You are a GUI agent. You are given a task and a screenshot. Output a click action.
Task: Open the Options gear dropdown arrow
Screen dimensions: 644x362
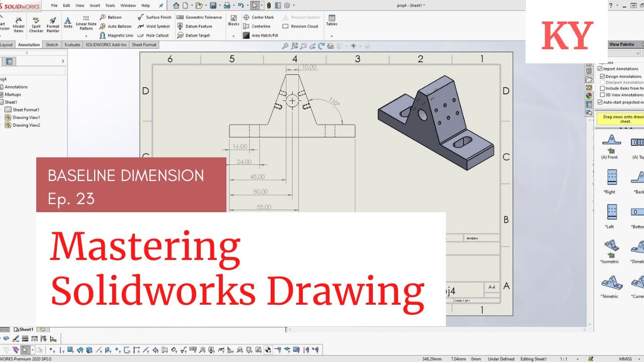[293, 6]
